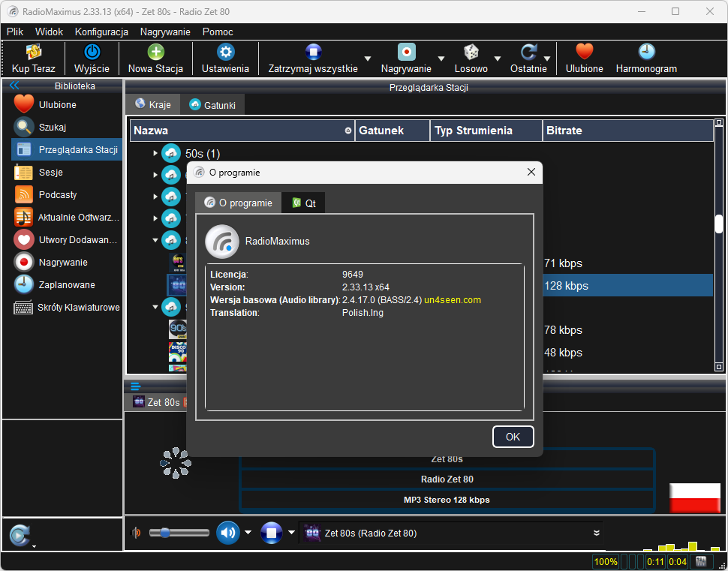Open the Konfiguracja menu

click(101, 32)
